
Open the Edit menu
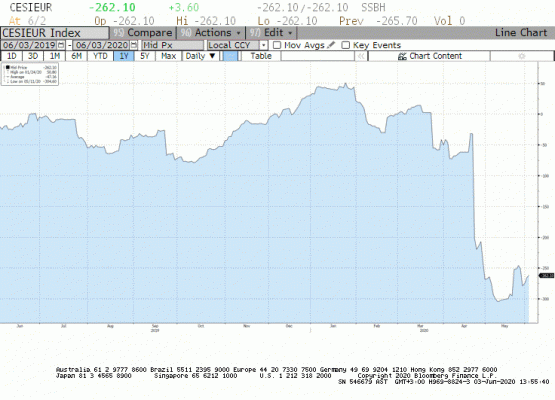(x=271, y=33)
